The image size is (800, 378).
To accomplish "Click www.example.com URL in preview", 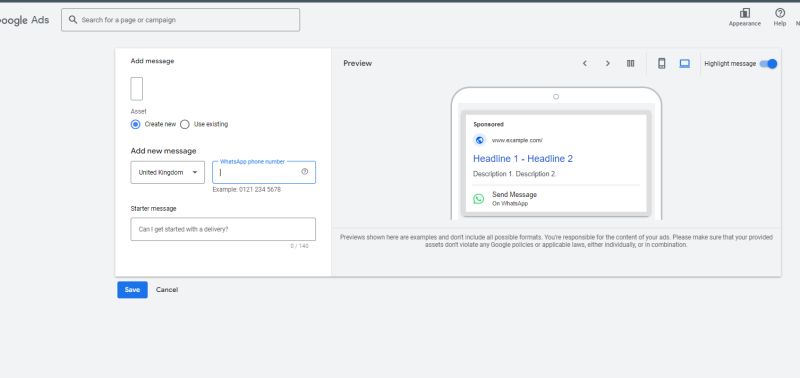I will (517, 140).
